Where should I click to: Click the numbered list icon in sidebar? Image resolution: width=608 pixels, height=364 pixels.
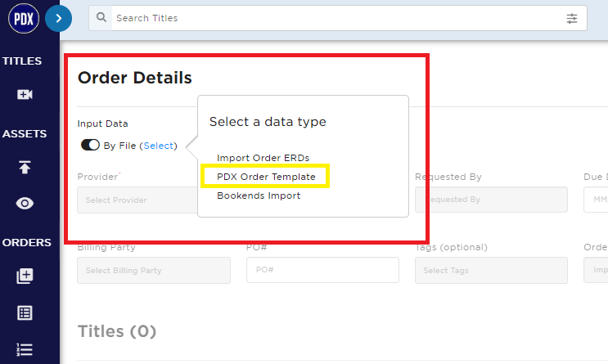point(25,349)
